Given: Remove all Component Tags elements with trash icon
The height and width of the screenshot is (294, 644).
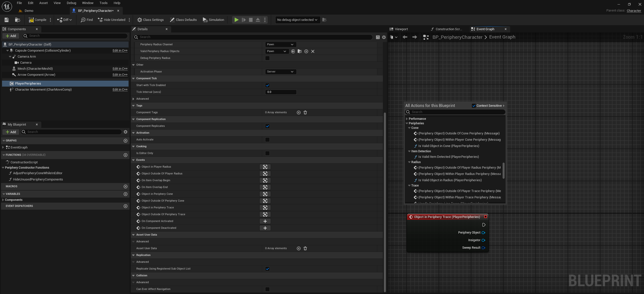Looking at the screenshot, I should [305, 113].
